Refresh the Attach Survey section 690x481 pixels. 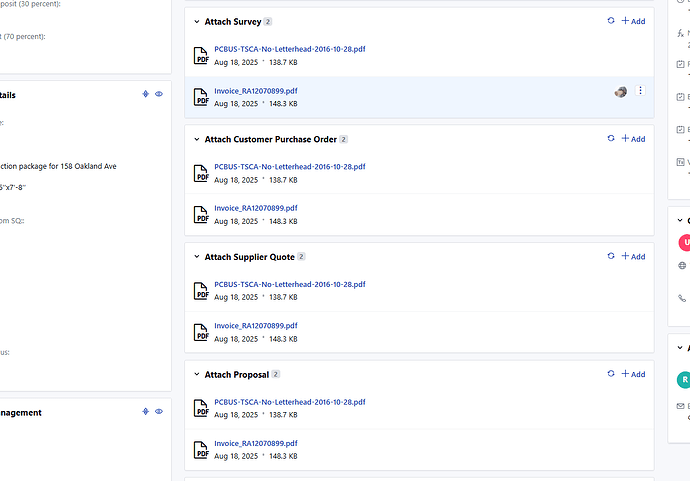pos(611,21)
